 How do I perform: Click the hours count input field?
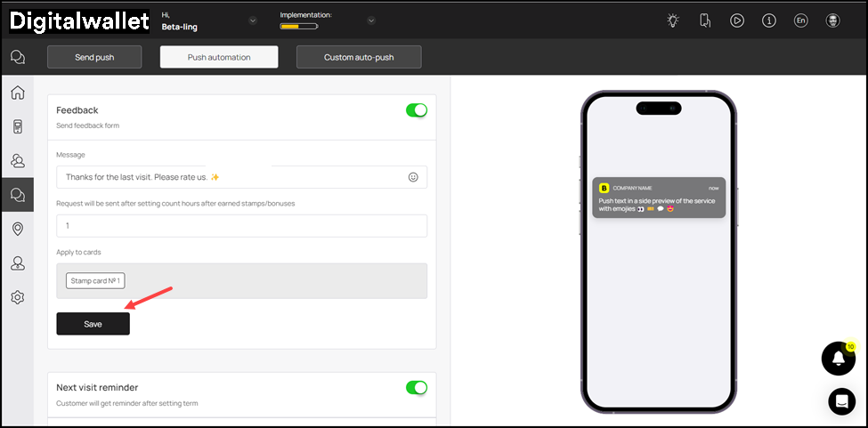tap(241, 226)
